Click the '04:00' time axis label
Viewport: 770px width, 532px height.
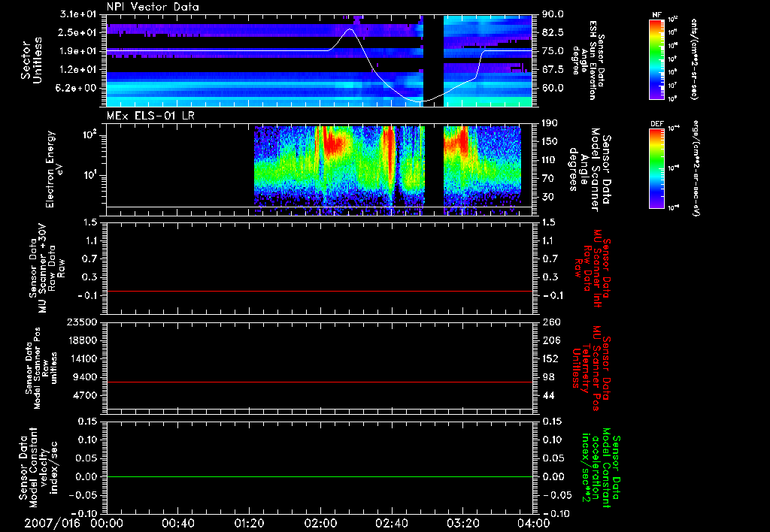tap(534, 523)
